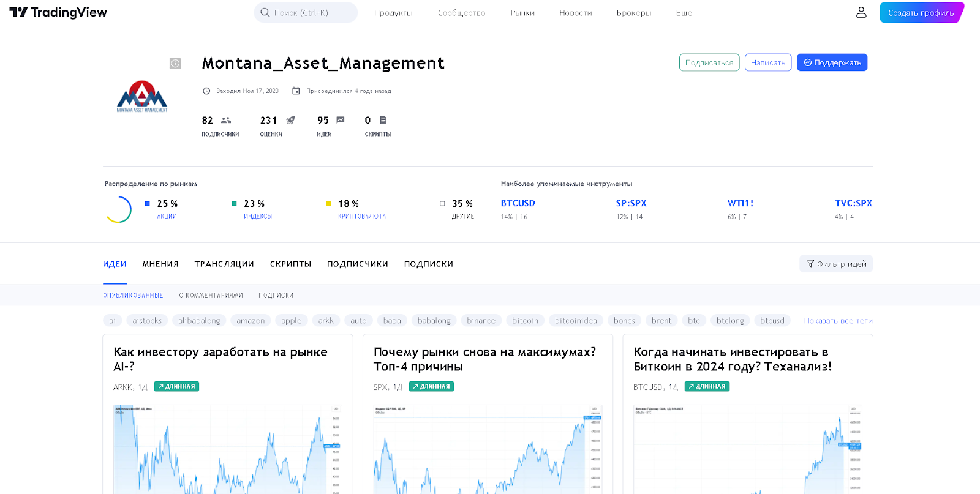Open the BTCUSD instrument link

pos(518,203)
